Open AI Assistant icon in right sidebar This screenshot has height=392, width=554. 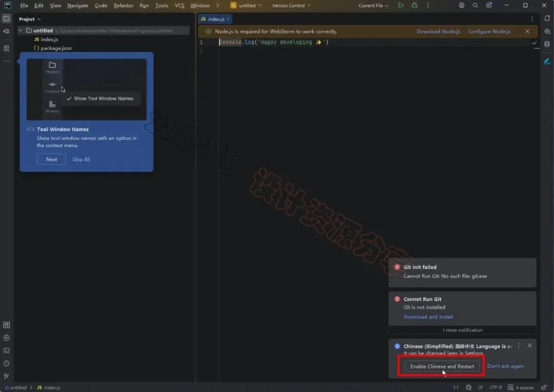tap(547, 31)
